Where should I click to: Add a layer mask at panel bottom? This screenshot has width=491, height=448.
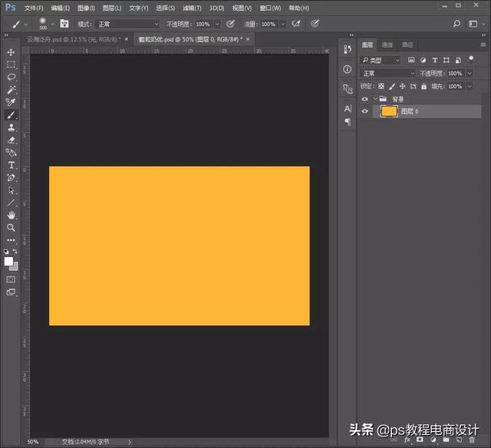[420, 440]
